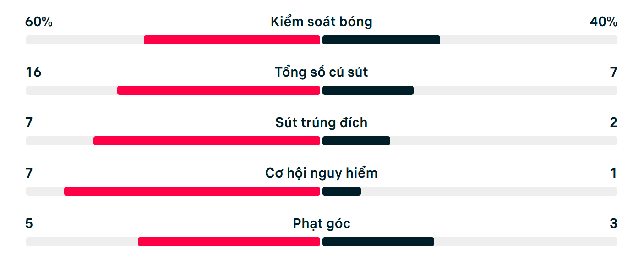
Task: Select the Cơ hội nguy hiểm label
Action: pos(322,173)
